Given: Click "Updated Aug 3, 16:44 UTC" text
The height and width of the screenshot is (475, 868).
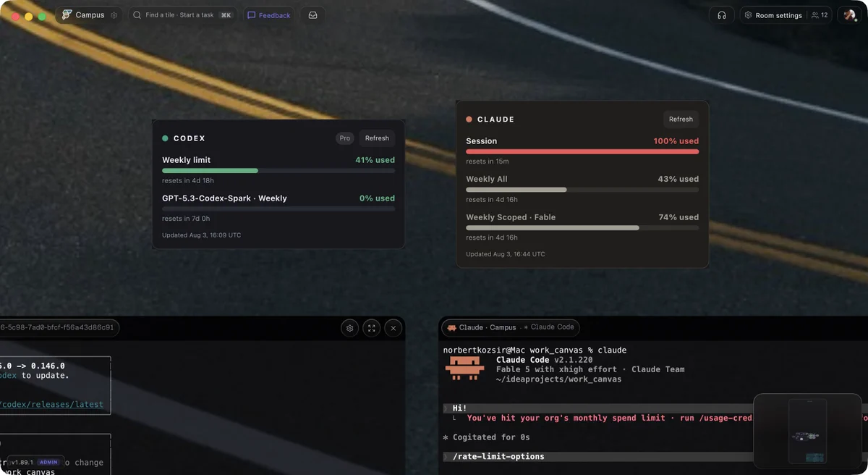Looking at the screenshot, I should (x=506, y=254).
